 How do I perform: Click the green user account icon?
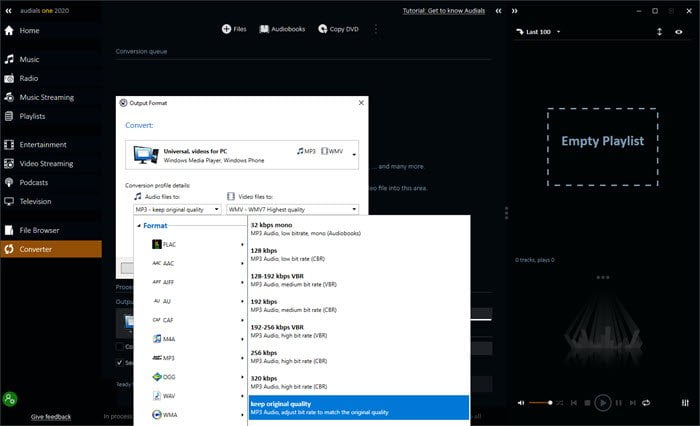(10, 399)
